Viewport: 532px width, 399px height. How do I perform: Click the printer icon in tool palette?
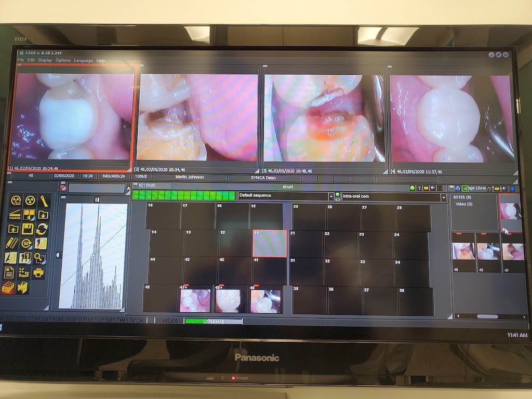(x=38, y=272)
